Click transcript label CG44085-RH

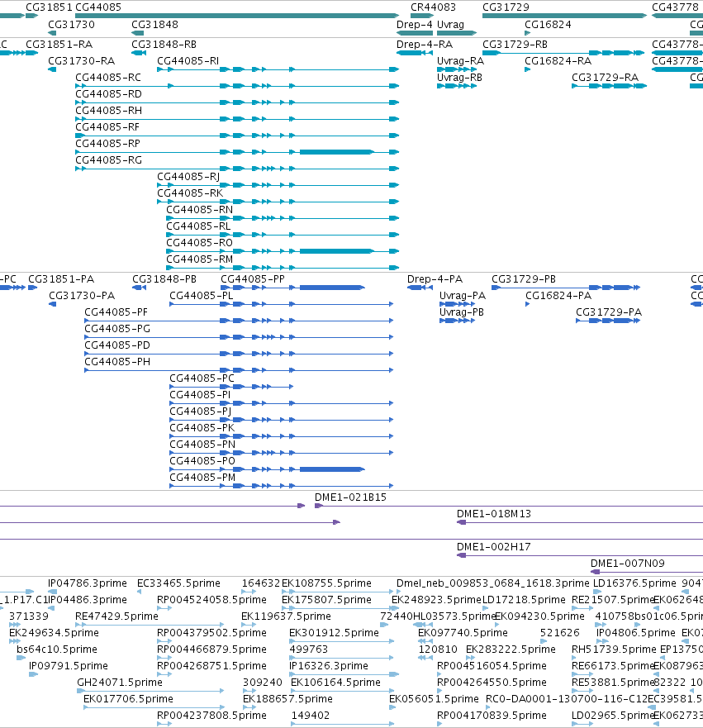108,111
